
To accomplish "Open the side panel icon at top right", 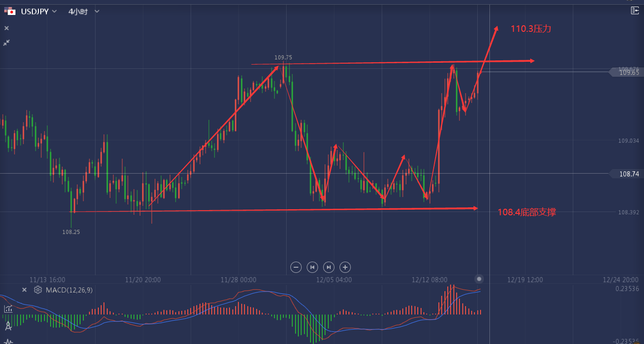I will [635, 10].
